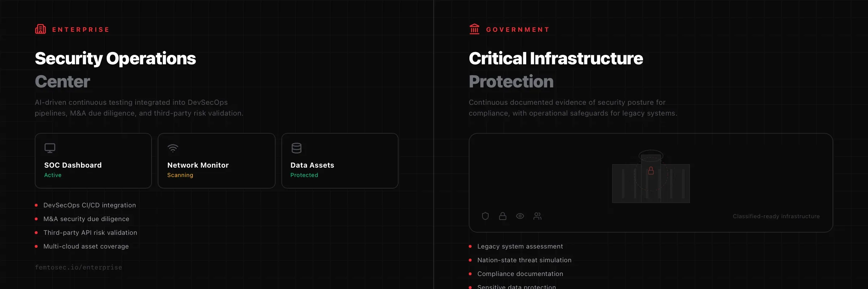Click the gray Center heading word
The image size is (868, 289).
click(63, 82)
